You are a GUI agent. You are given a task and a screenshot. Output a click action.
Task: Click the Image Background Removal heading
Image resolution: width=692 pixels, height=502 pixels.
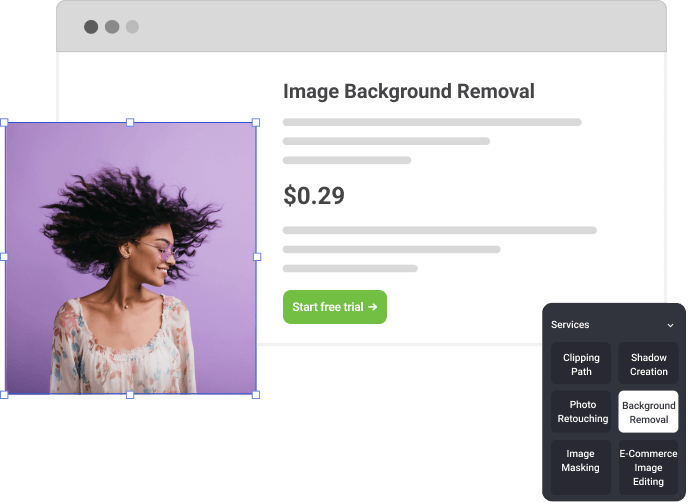(x=408, y=91)
